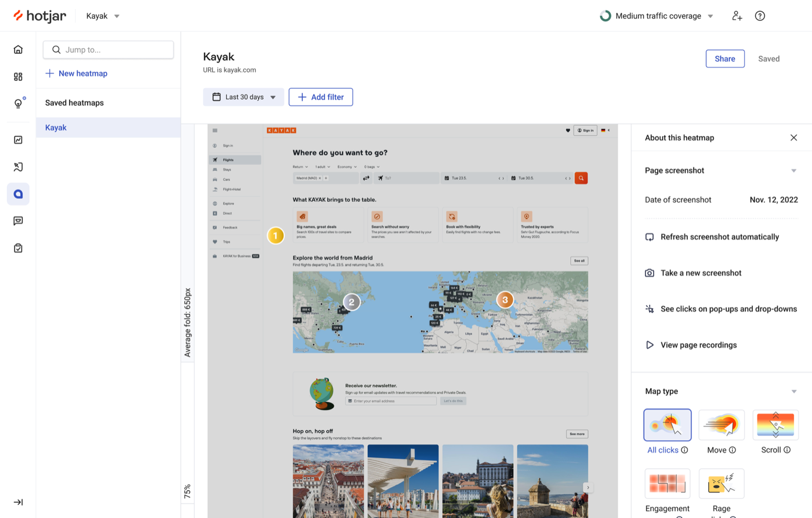Click the See more button in heatmap
Viewport: 812px width, 518px height.
click(x=577, y=434)
